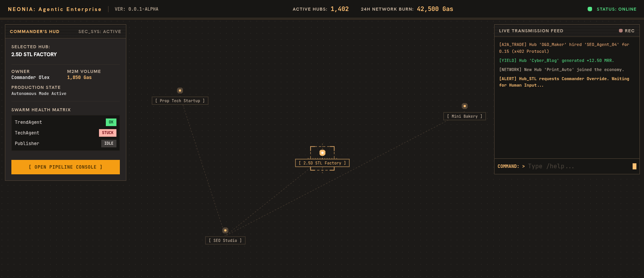Click the selected hub name 2.5D STL FACTORY
The image size is (644, 278).
pyautogui.click(x=34, y=54)
